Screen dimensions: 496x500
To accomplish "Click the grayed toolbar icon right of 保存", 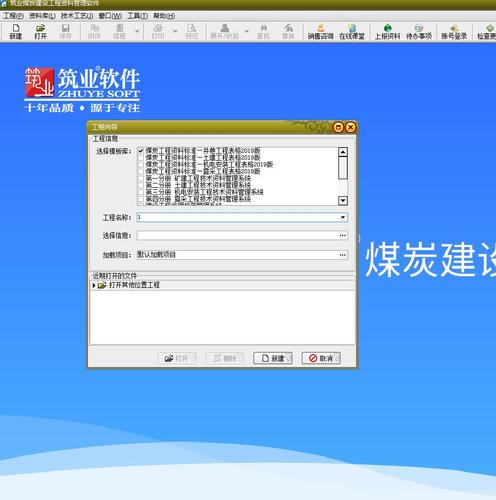I will (x=94, y=32).
